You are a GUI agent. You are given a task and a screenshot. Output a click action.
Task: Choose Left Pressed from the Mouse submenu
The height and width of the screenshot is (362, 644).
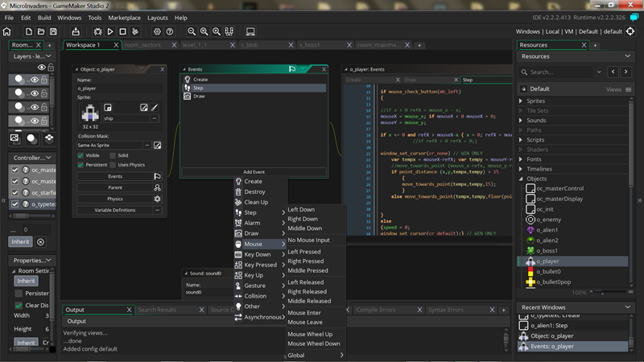[304, 251]
